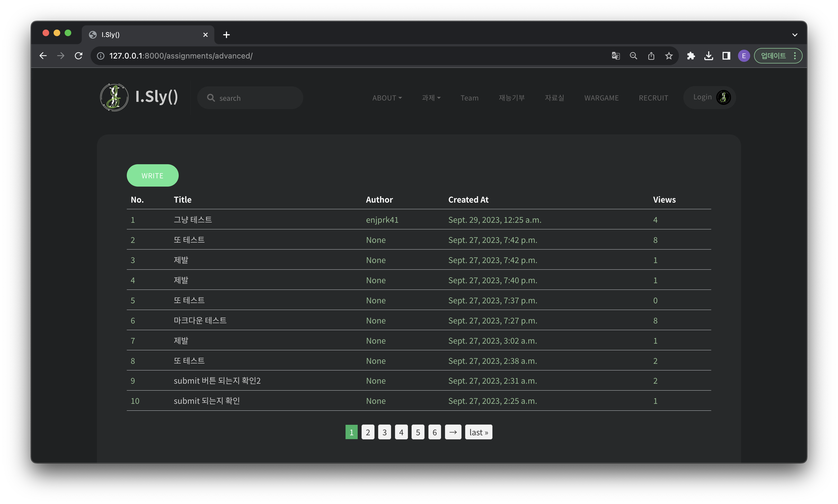This screenshot has height=504, width=838.
Task: Click the 업데이트 update button
Action: pos(773,56)
